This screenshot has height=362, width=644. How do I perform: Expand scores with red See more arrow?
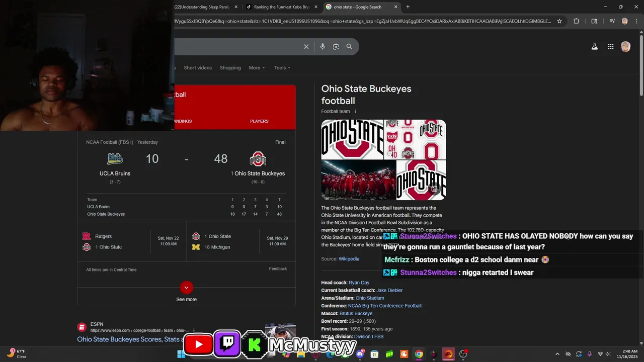(x=186, y=288)
